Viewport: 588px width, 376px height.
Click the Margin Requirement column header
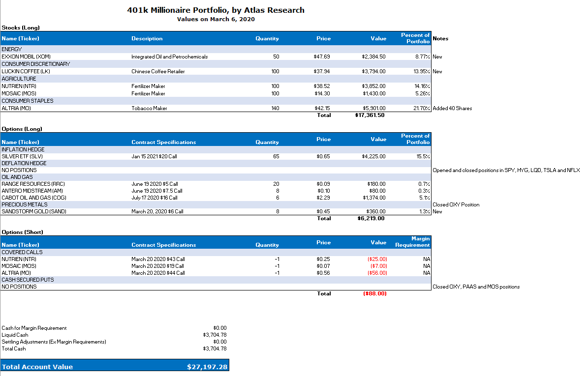(412, 242)
